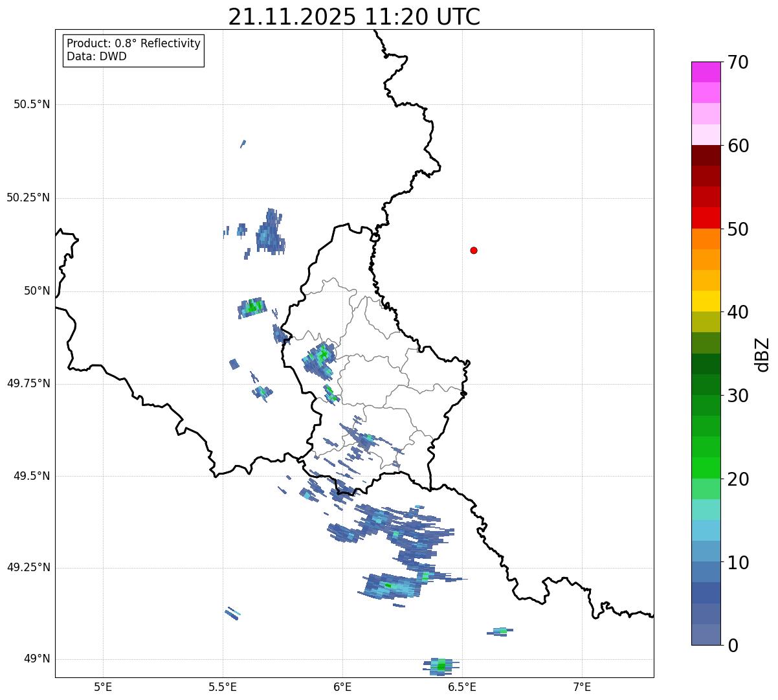Screen dimensions: 778x700
Task: Click the colorbar tick label 50
Action: click(x=738, y=229)
